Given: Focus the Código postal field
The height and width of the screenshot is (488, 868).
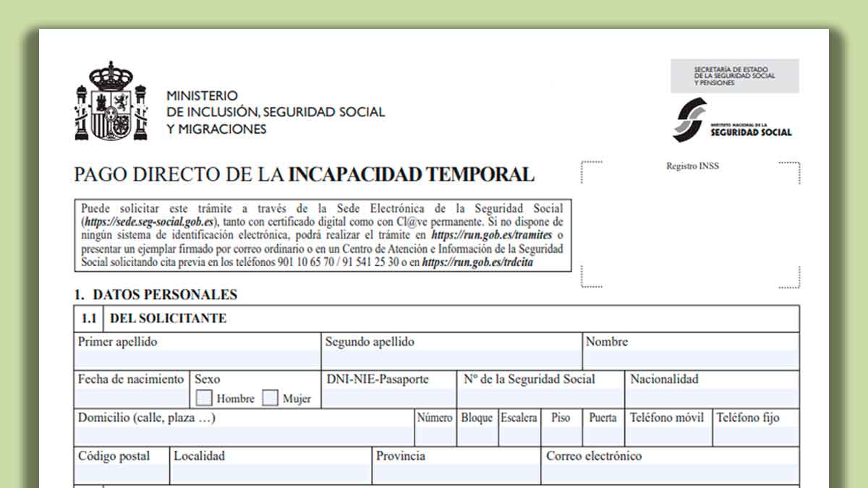Looking at the screenshot, I should [121, 474].
